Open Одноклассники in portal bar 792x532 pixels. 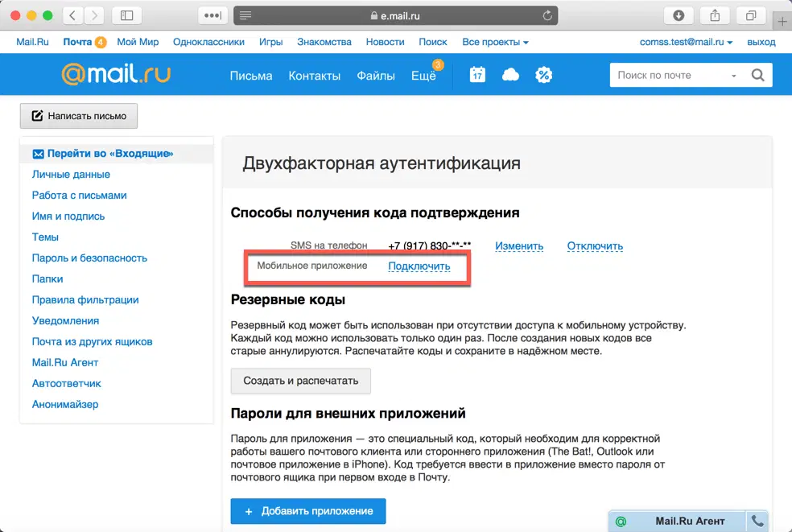coord(208,42)
